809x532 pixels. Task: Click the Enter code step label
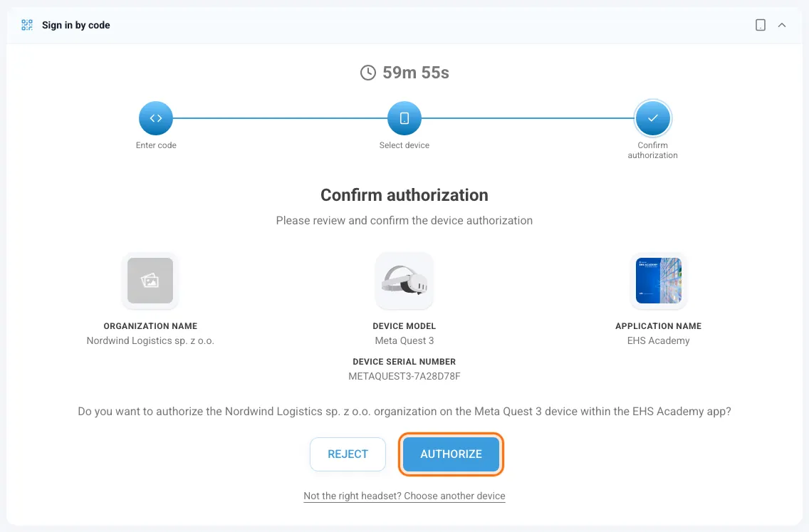click(157, 145)
